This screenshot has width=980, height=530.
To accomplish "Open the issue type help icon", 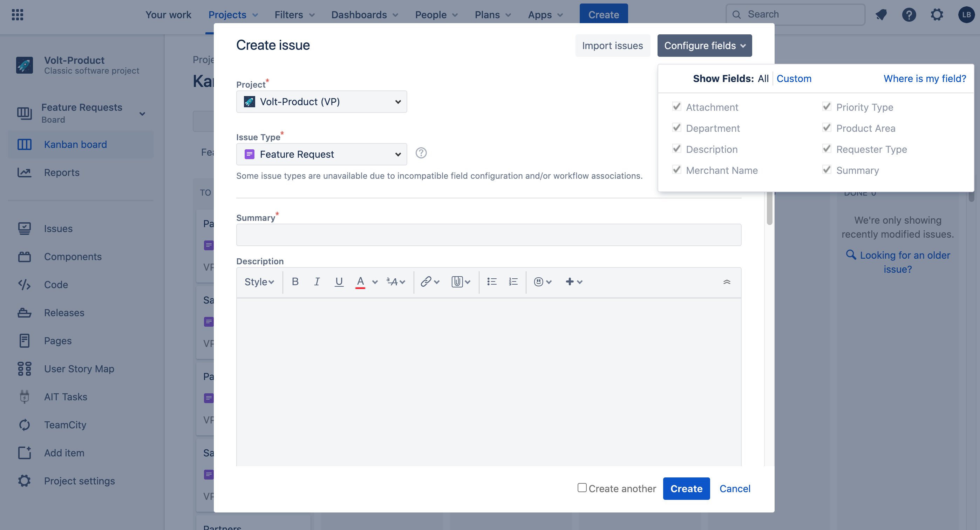I will coord(421,153).
